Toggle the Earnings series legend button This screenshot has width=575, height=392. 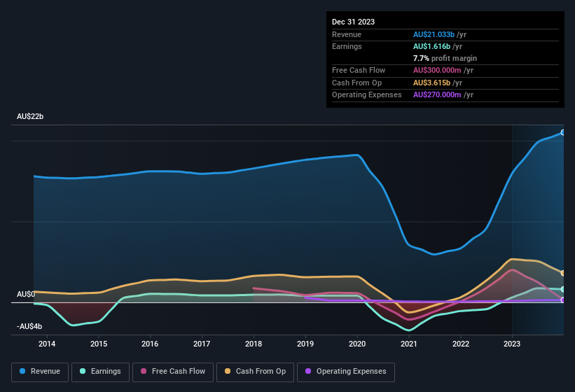tap(100, 372)
